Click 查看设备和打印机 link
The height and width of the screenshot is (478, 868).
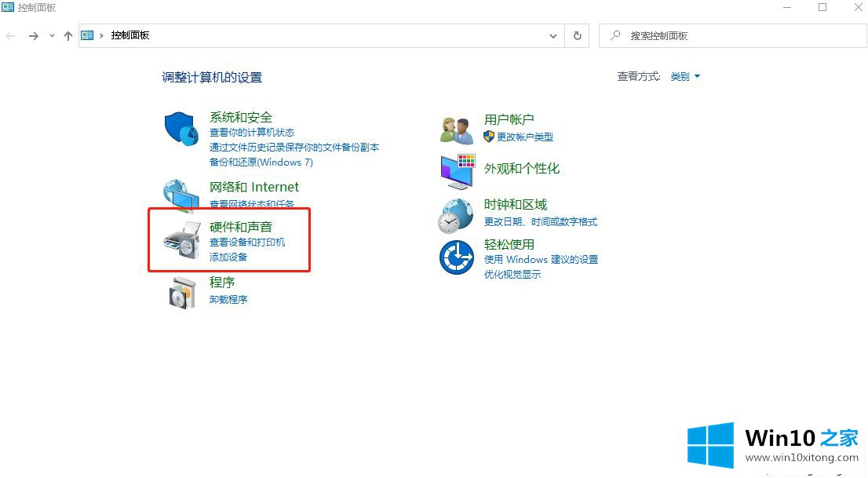[247, 242]
